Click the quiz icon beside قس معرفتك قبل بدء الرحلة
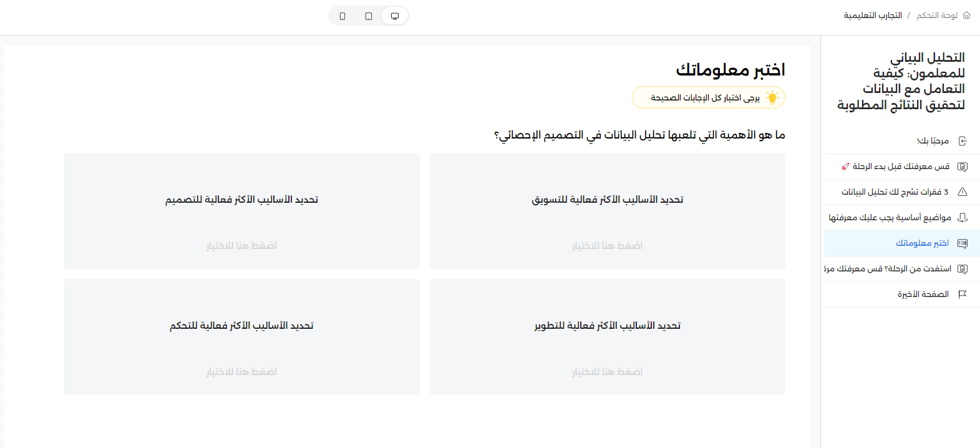Screen dimensions: 980x448 click(x=963, y=167)
